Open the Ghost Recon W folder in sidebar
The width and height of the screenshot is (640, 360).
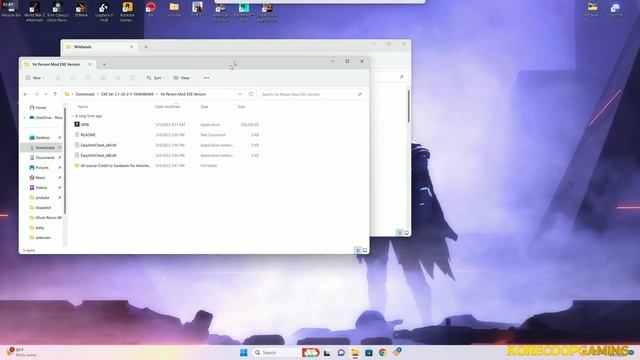pos(48,218)
